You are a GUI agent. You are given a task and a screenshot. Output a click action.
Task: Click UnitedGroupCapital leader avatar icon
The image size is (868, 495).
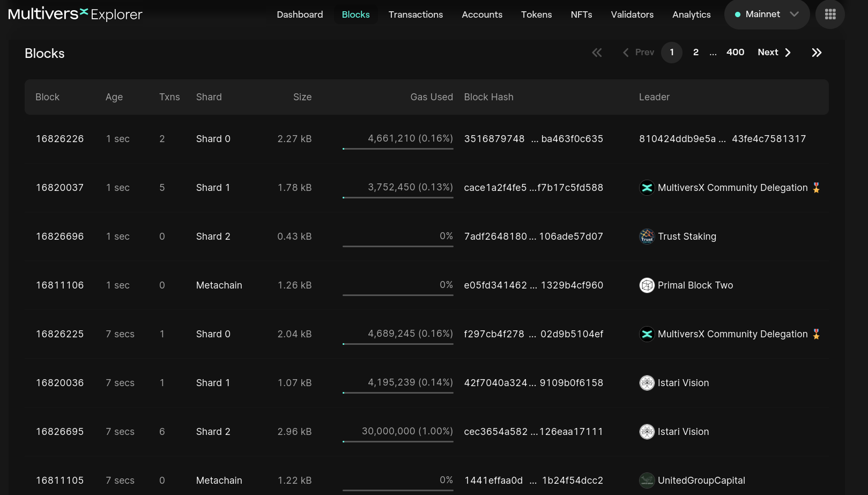tap(647, 481)
